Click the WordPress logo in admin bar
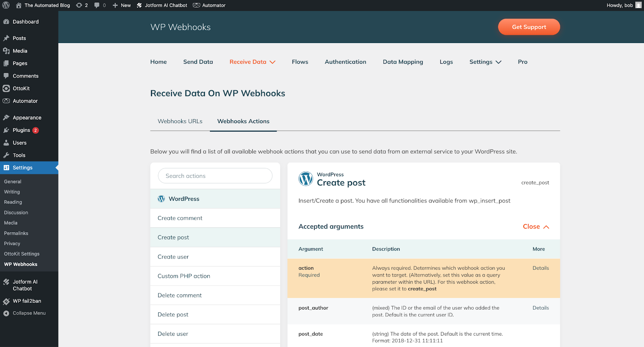This screenshot has width=644, height=347. click(x=6, y=5)
